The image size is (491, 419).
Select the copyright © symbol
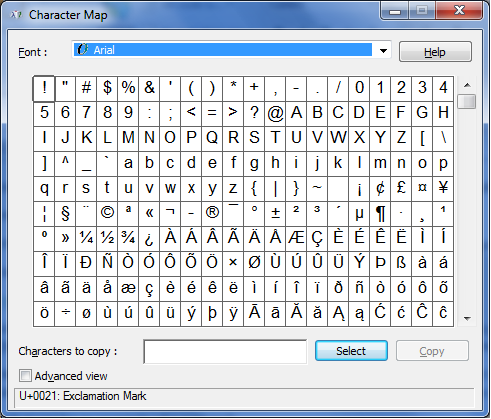click(x=107, y=214)
